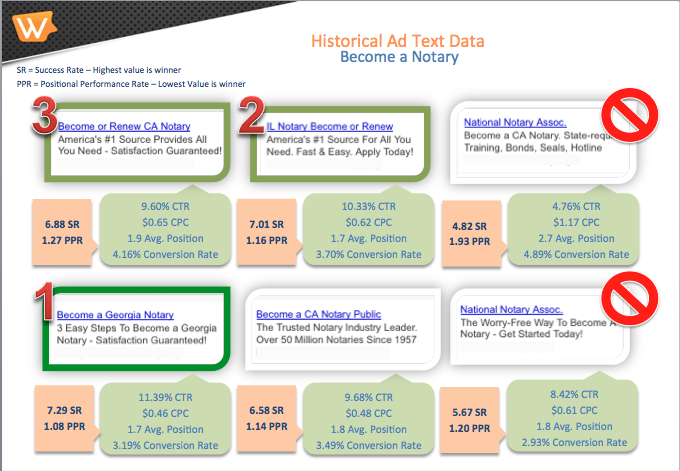Open the 'IL Notary Become or Renew' link
The width and height of the screenshot is (680, 471).
(330, 126)
